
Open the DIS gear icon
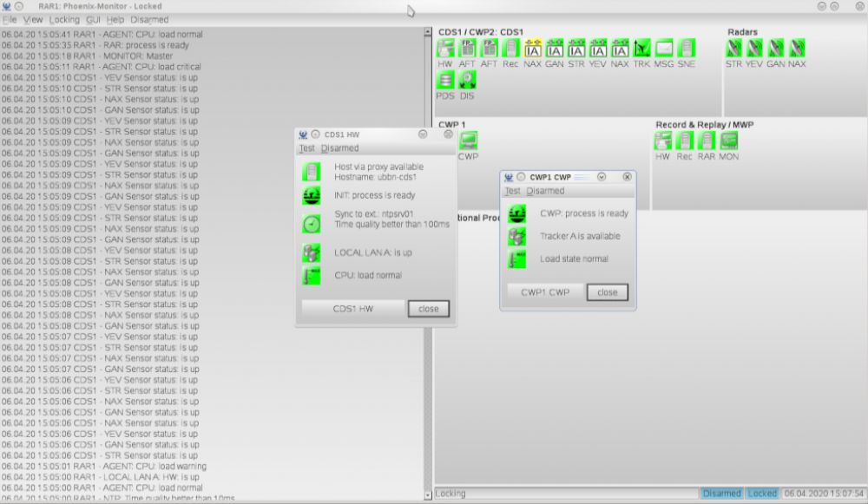pyautogui.click(x=467, y=81)
